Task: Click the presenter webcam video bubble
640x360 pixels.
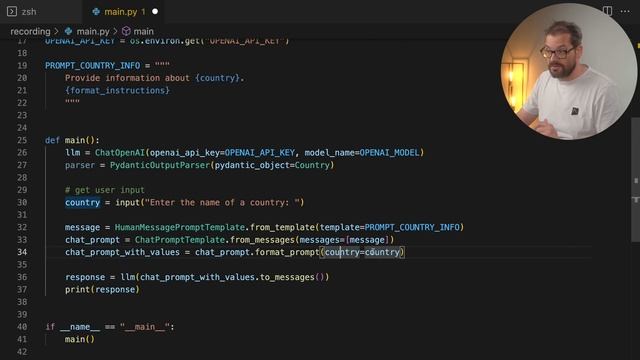Action: click(569, 71)
